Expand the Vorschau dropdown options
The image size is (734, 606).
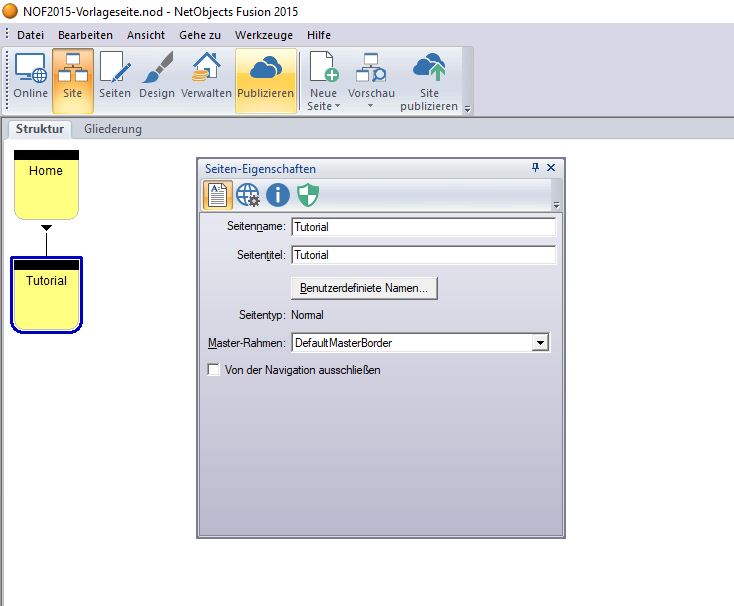[370, 105]
